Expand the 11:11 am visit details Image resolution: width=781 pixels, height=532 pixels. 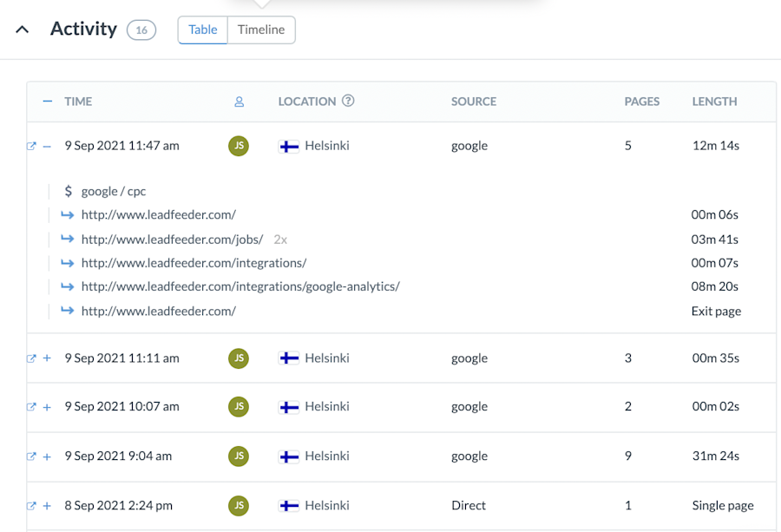pyautogui.click(x=47, y=358)
